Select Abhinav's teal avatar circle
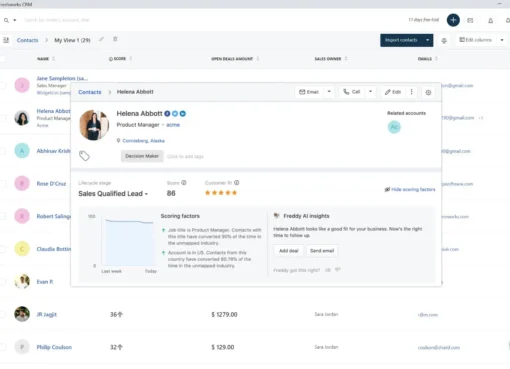This screenshot has width=510, height=369. (22, 151)
